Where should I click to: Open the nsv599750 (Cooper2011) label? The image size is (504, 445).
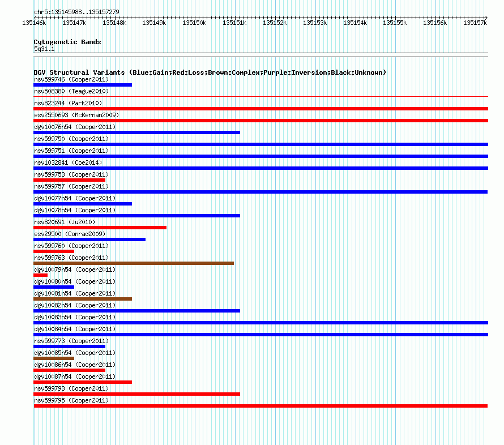71,139
